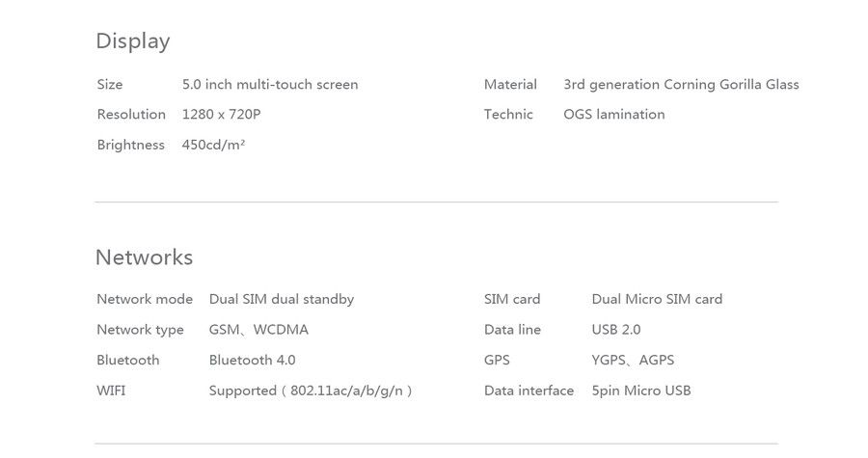This screenshot has height=458, width=868.
Task: Click 'Dual SIM dual standby' text
Action: click(x=282, y=299)
